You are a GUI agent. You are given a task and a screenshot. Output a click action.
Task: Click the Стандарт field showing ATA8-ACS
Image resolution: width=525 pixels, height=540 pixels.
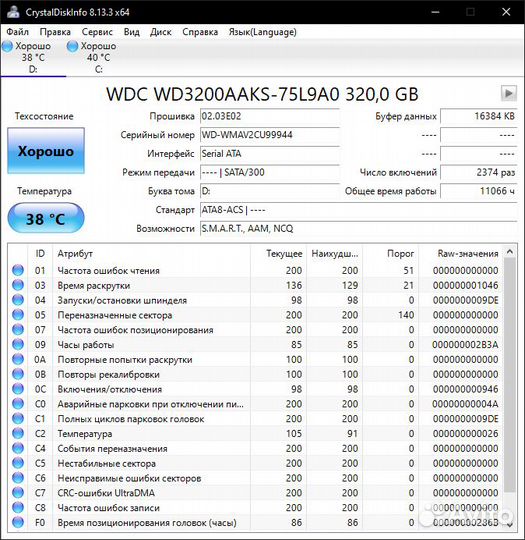pos(359,210)
